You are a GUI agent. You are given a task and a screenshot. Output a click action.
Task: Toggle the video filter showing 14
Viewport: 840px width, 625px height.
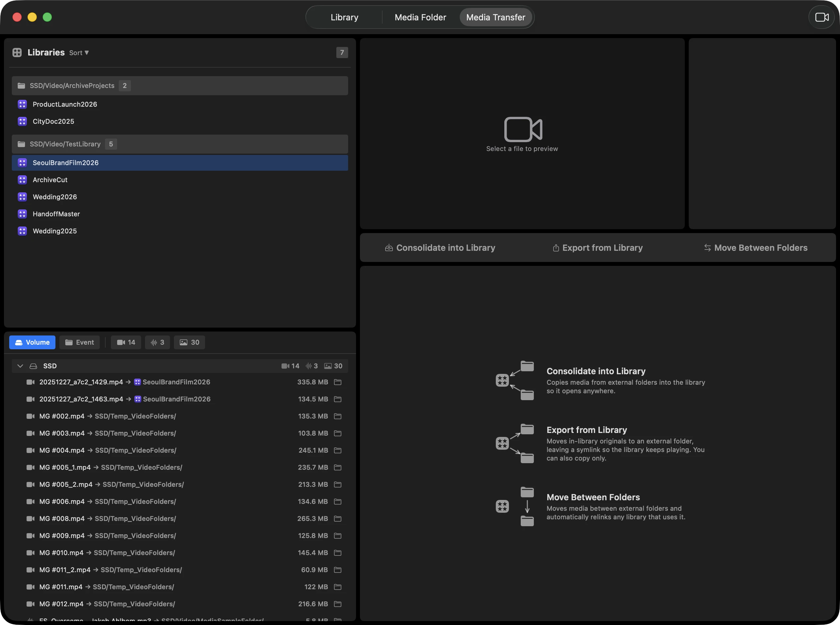[126, 342]
